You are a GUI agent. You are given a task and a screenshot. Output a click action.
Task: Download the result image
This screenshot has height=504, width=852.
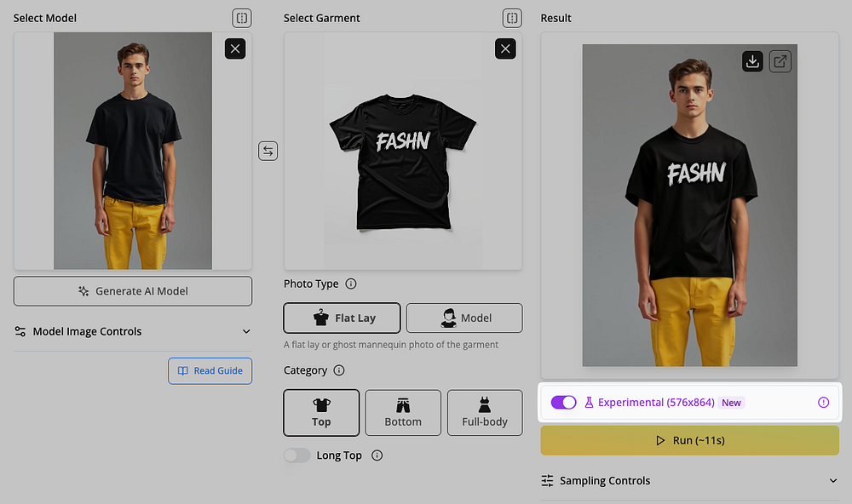tap(752, 61)
